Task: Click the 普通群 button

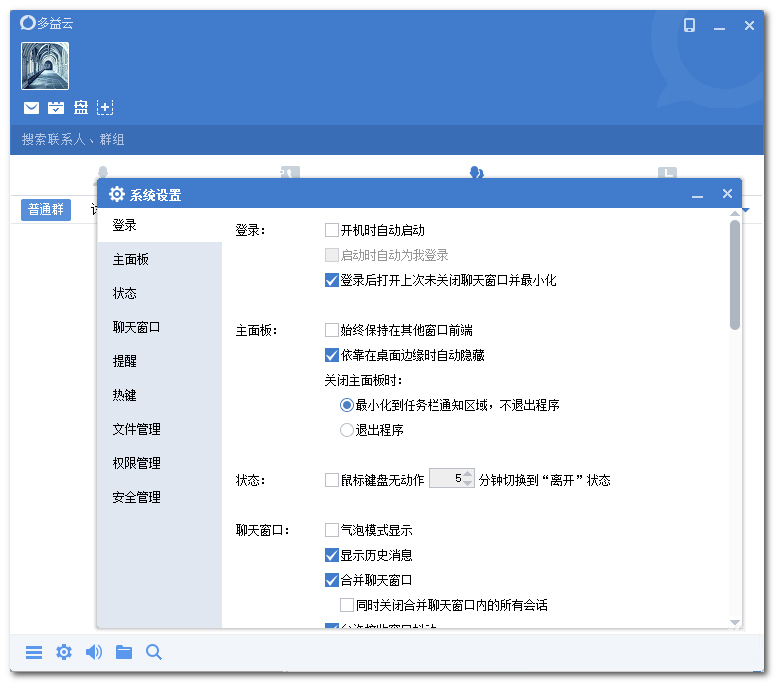Action: (x=46, y=210)
